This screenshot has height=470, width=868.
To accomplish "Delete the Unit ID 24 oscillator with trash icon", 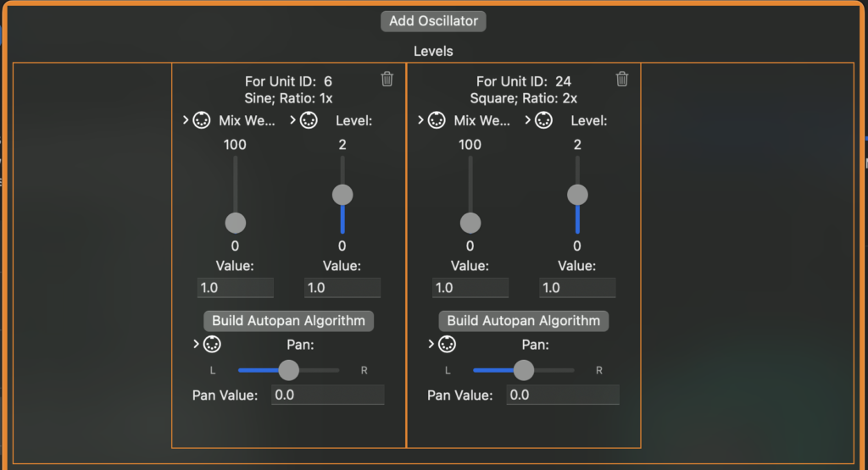I will [x=621, y=79].
